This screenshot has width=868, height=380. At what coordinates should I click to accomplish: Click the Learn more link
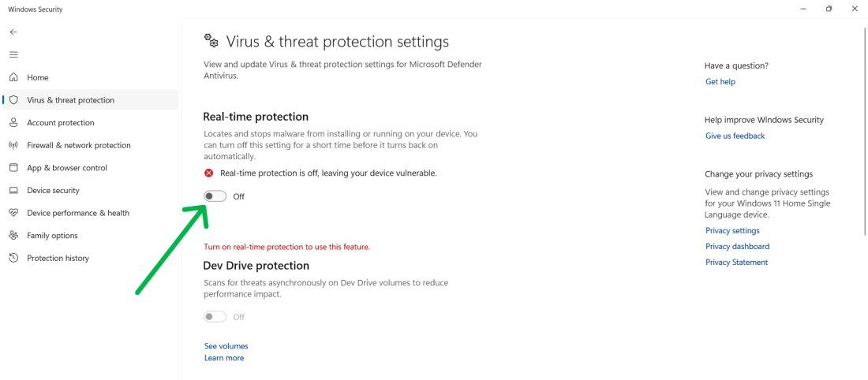tap(224, 358)
